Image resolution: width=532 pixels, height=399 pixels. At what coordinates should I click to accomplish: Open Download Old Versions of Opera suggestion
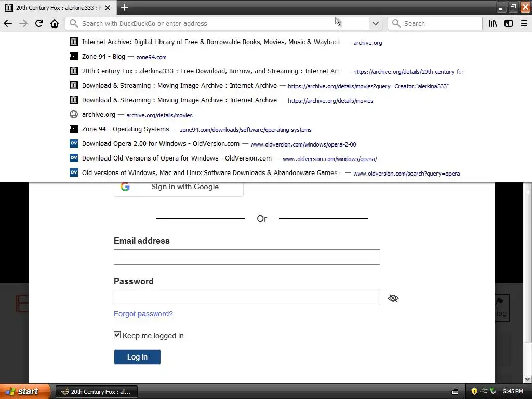(266, 158)
